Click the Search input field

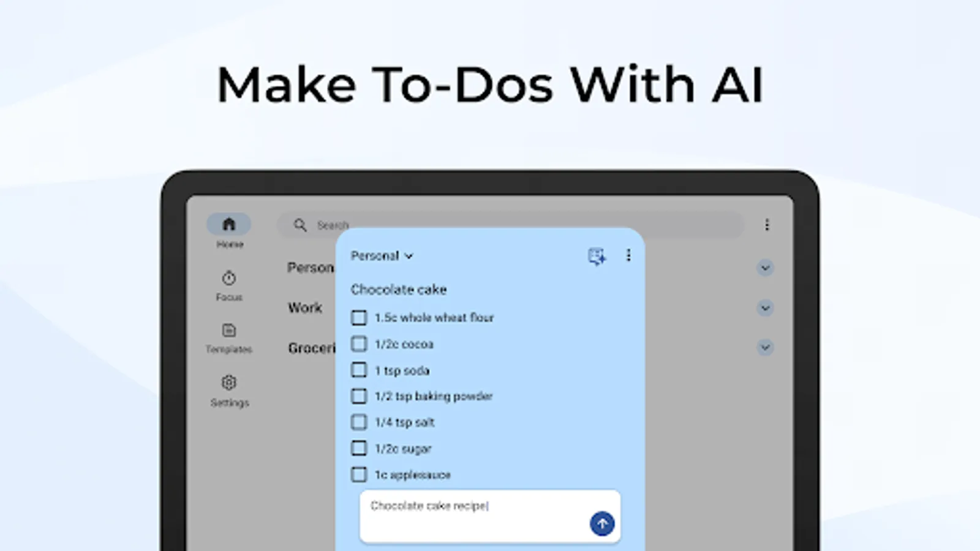click(x=510, y=225)
